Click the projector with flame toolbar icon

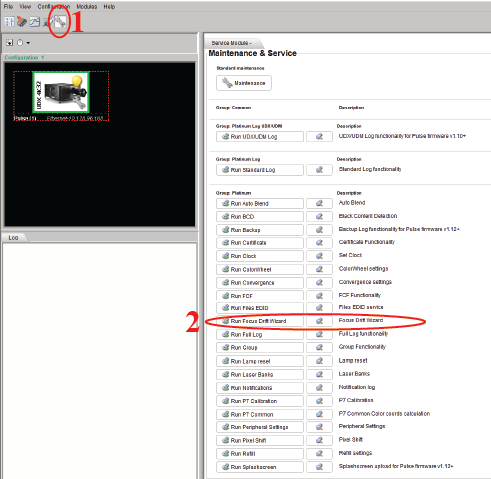pos(22,22)
